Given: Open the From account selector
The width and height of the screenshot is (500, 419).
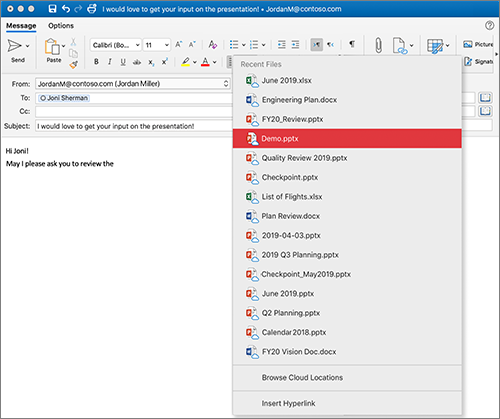Looking at the screenshot, I should [x=133, y=84].
